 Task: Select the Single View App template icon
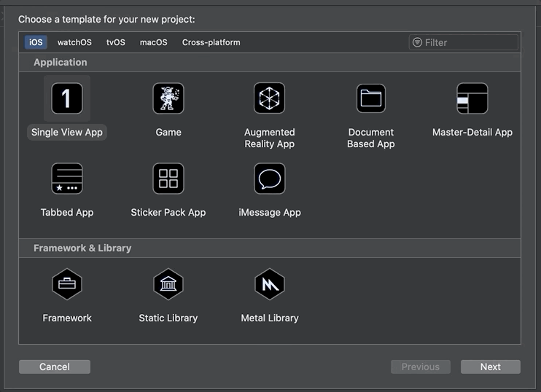pyautogui.click(x=67, y=98)
